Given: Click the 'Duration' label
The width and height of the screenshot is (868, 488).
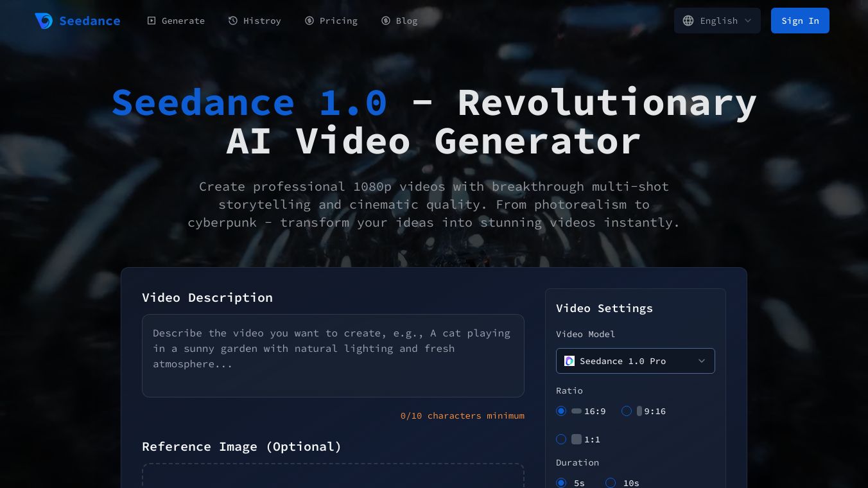Looking at the screenshot, I should 577,462.
